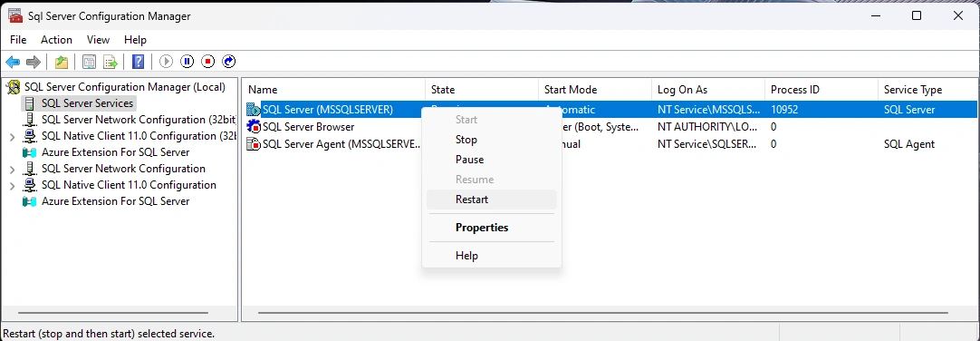Expand SQL Native Client 11.0 Configuration (32b node
The image size is (980, 341).
pos(12,136)
